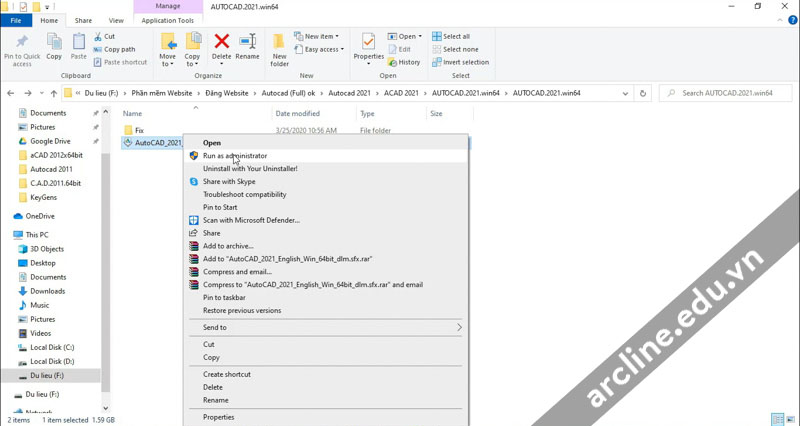The width and height of the screenshot is (800, 426).
Task: Click Invert selection in the ribbon
Action: (x=460, y=62)
